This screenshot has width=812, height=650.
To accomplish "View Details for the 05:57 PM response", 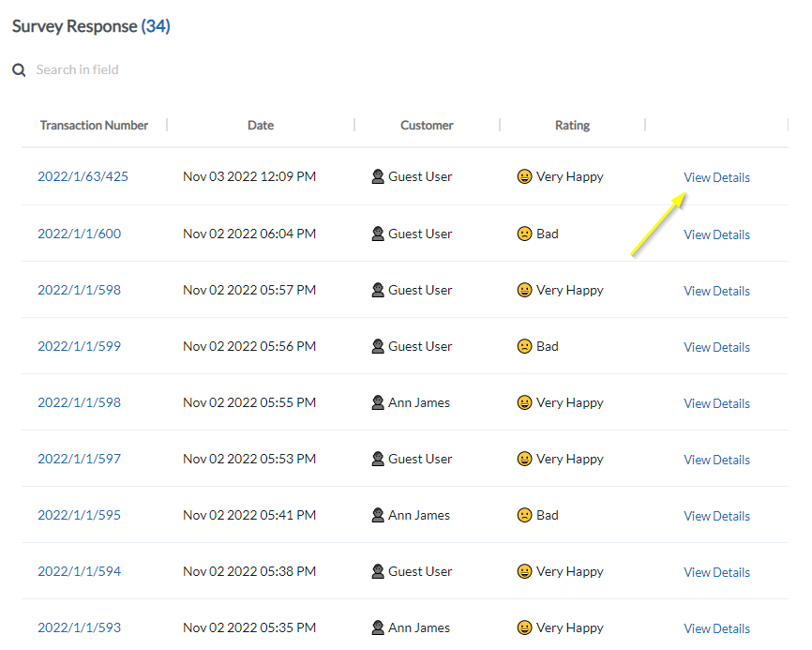I will [716, 291].
